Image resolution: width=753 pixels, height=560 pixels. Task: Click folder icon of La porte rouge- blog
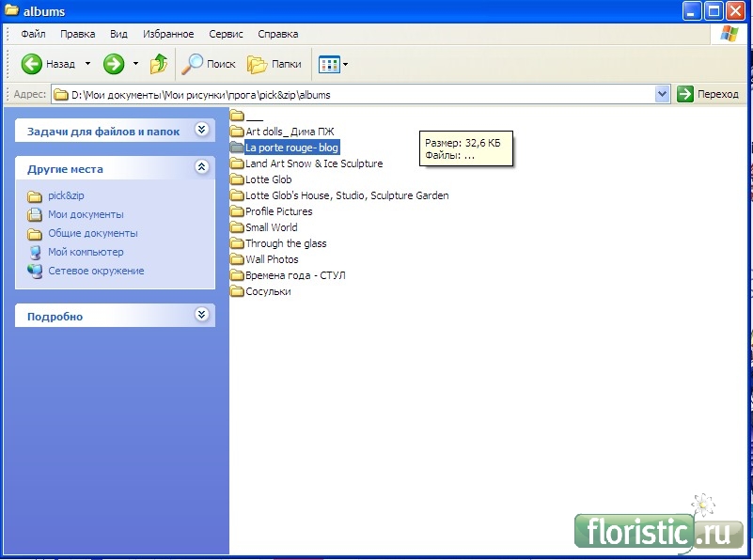click(237, 147)
